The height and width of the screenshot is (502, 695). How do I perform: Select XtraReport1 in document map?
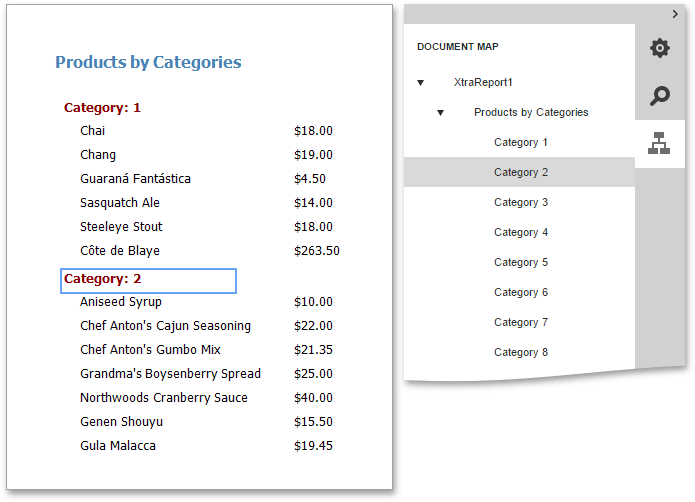pyautogui.click(x=483, y=82)
